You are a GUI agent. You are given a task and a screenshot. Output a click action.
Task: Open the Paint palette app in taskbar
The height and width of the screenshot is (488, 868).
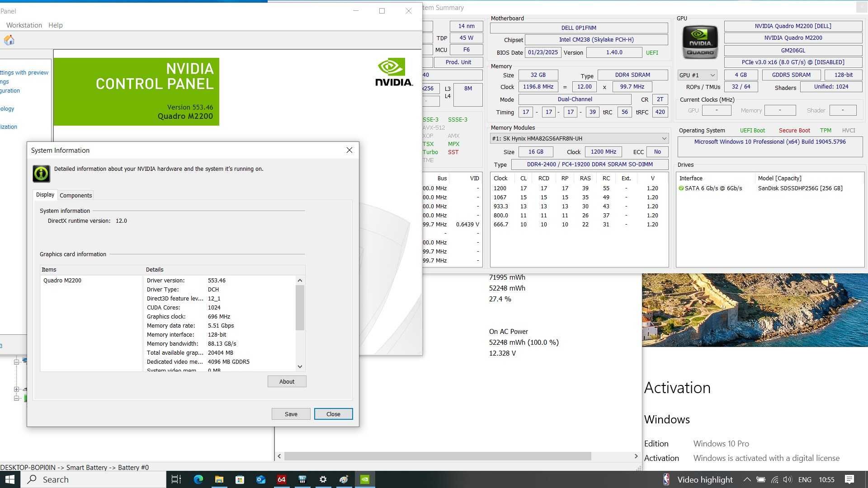[x=344, y=479]
